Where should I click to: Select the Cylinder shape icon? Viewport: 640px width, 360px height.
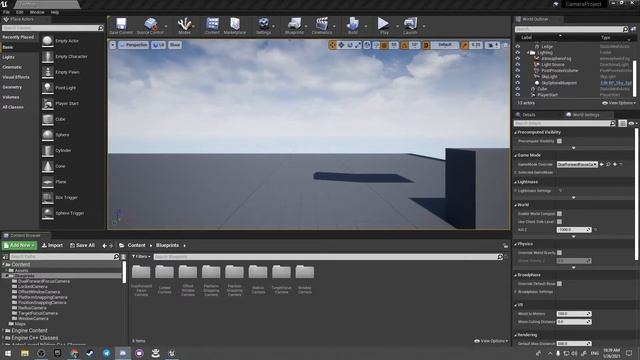[x=48, y=151]
